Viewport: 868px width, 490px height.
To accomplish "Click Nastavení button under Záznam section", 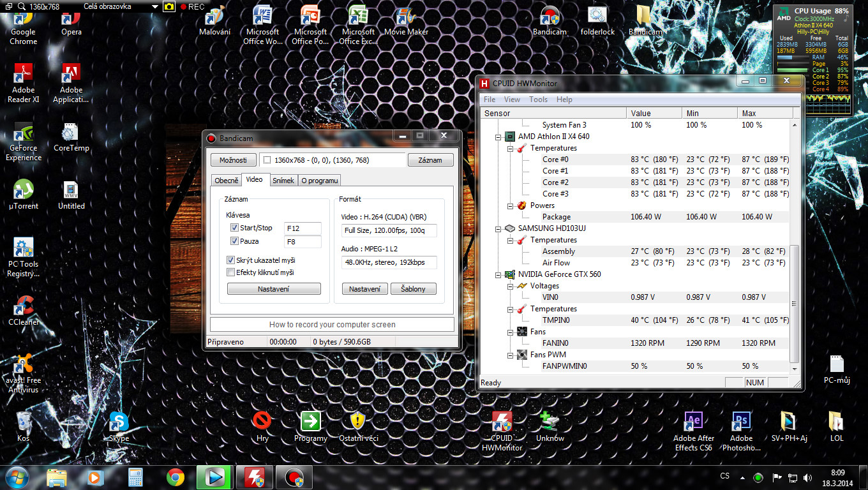I will click(274, 289).
